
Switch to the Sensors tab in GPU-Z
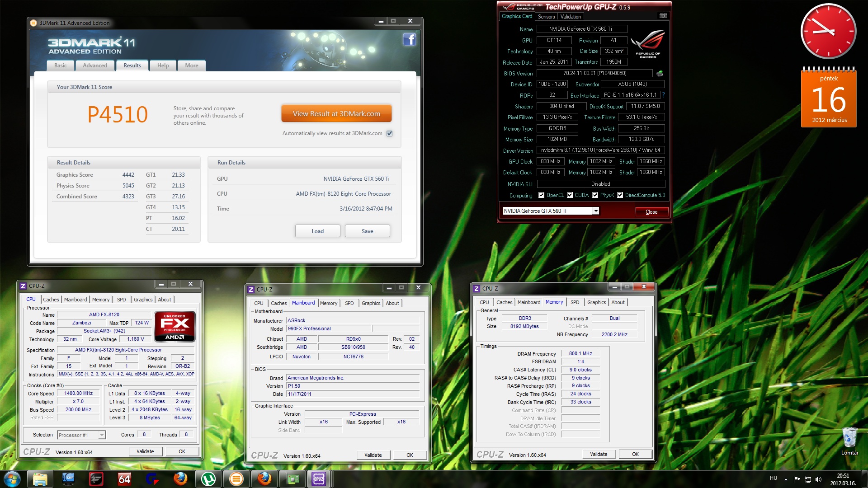(546, 17)
